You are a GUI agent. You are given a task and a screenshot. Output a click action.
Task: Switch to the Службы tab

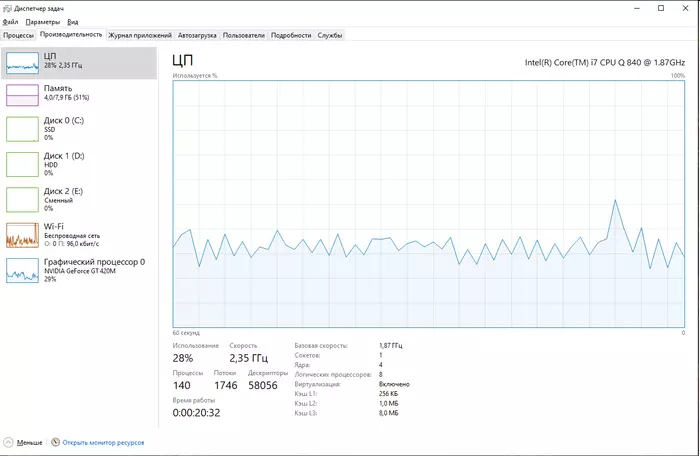click(x=330, y=35)
